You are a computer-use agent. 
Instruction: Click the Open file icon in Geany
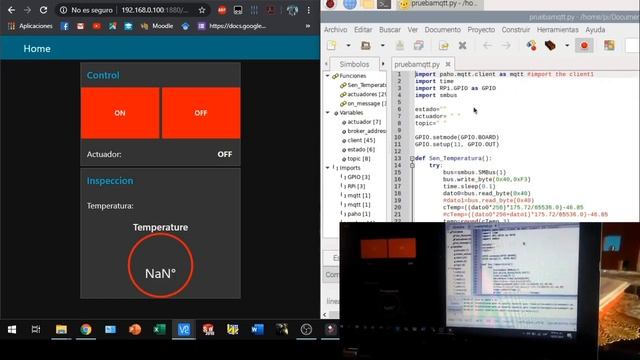click(366, 45)
